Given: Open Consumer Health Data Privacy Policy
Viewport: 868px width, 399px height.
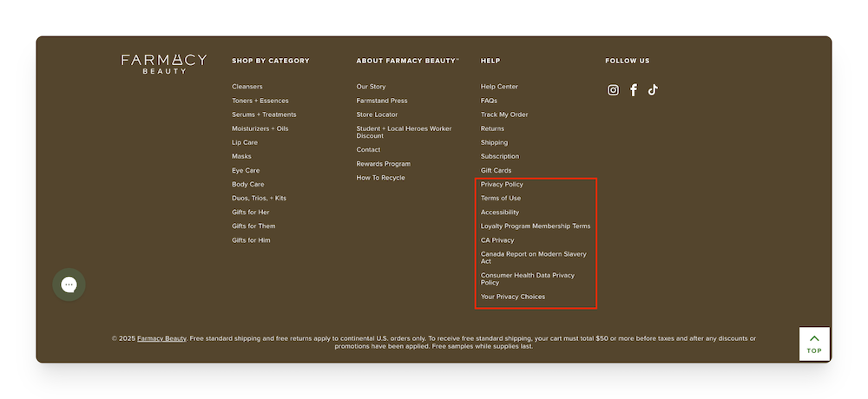Looking at the screenshot, I should (x=528, y=278).
